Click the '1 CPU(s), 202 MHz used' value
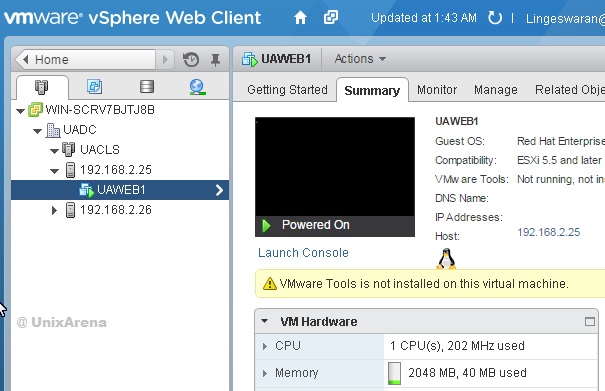This screenshot has height=391, width=605. coord(457,346)
